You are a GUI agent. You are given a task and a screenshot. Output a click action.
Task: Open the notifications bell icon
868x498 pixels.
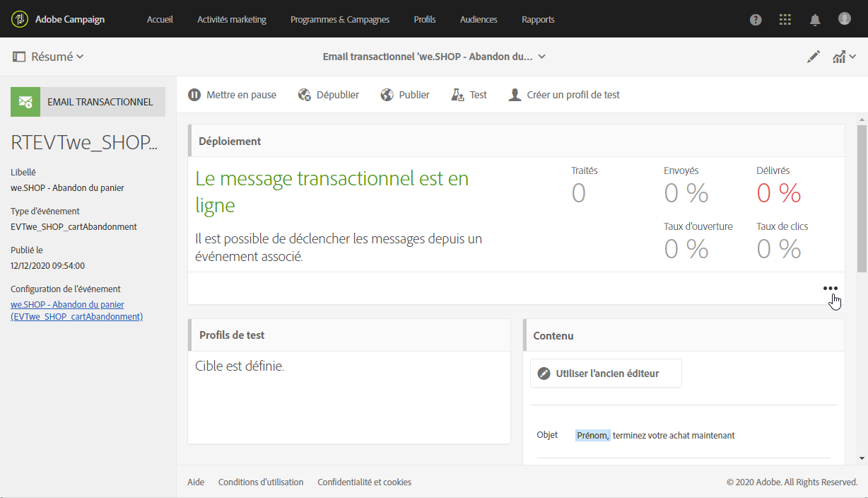815,20
